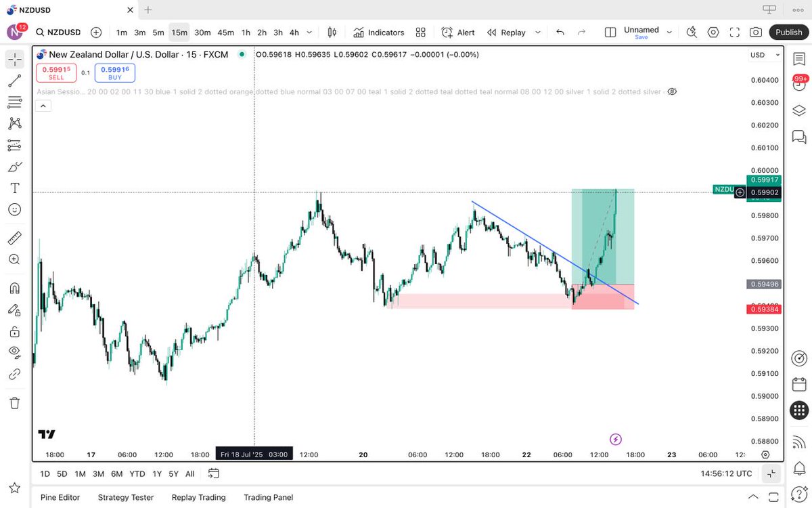Select the 1D date range
The width and height of the screenshot is (812, 508).
[45, 473]
